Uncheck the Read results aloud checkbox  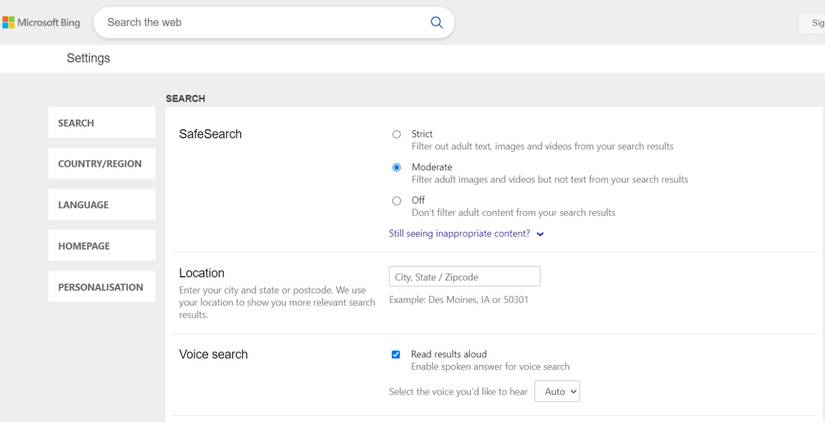[x=396, y=354]
